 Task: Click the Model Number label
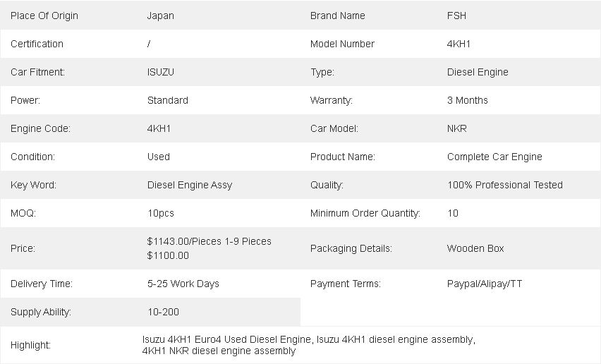click(x=342, y=44)
